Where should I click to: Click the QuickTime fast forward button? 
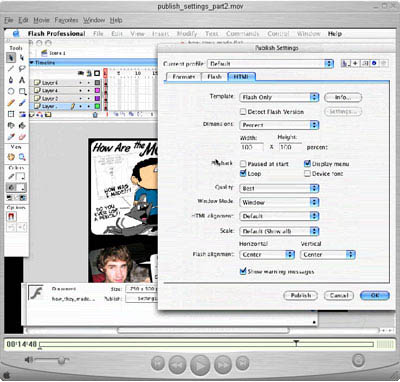click(x=222, y=364)
